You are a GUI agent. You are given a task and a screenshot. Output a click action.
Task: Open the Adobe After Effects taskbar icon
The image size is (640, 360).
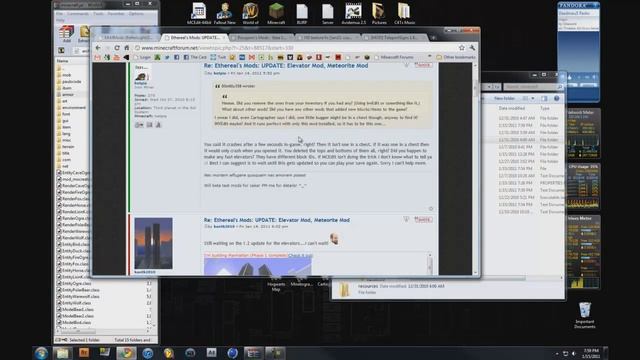pyautogui.click(x=211, y=353)
